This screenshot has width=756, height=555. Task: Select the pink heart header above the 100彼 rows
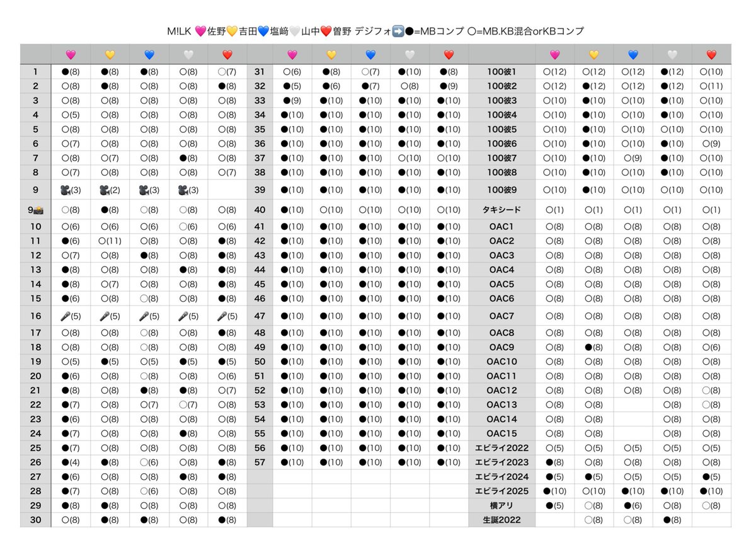pos(555,55)
